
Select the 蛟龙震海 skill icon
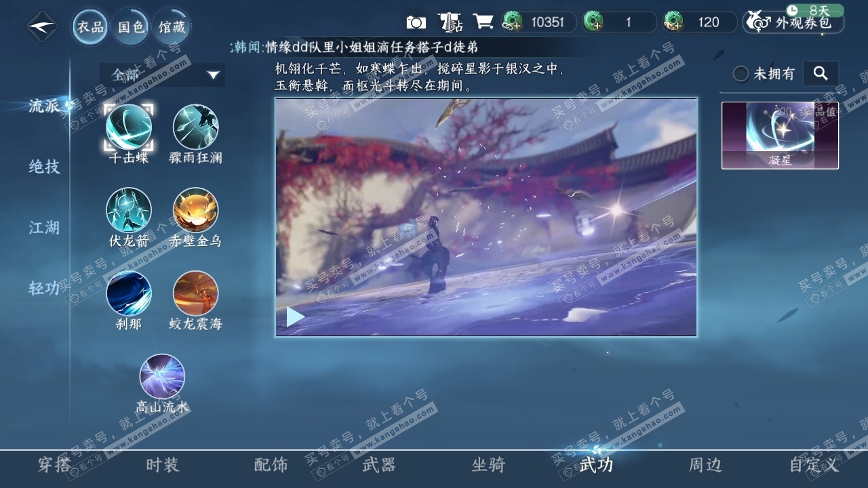click(x=195, y=293)
